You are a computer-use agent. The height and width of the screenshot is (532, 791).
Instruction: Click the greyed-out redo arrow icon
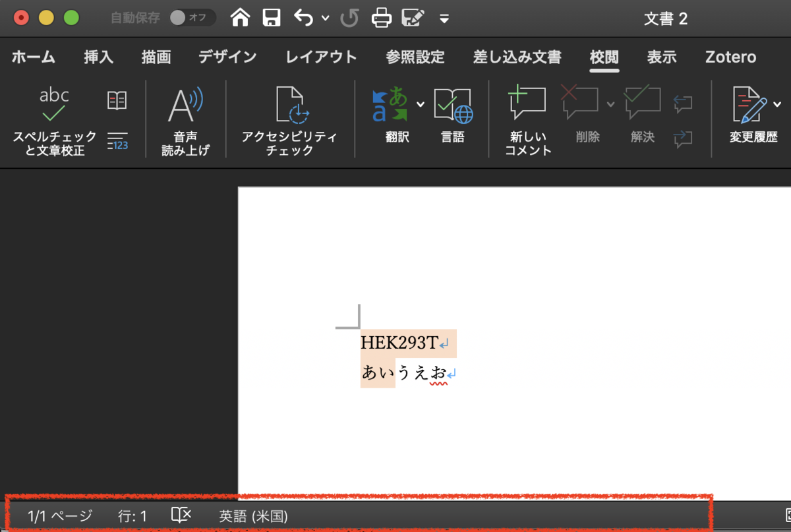(x=349, y=18)
